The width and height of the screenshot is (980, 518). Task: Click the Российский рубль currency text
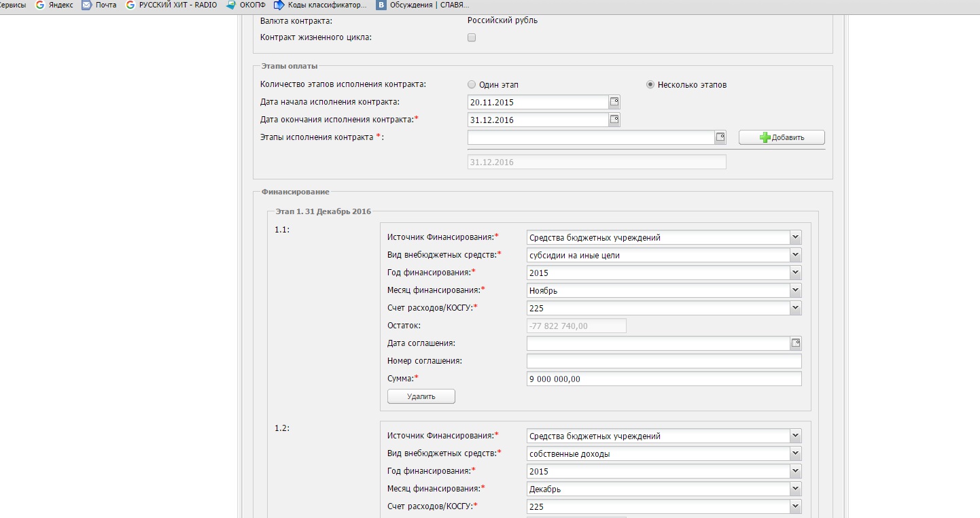[x=502, y=20]
